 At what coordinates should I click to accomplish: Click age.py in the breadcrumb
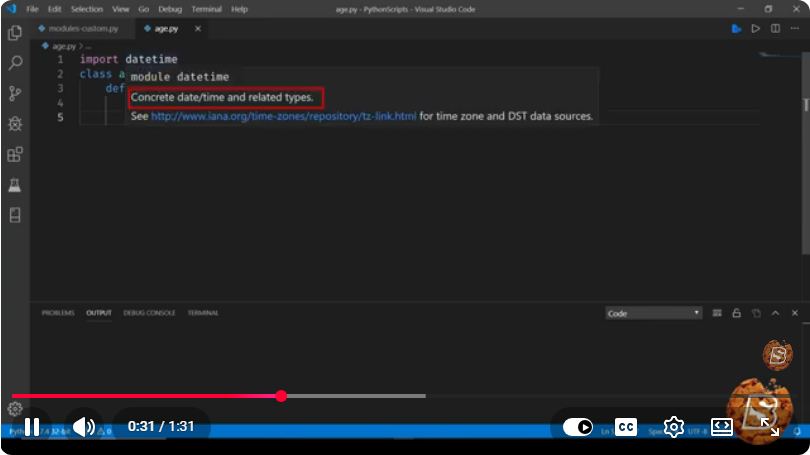point(64,46)
